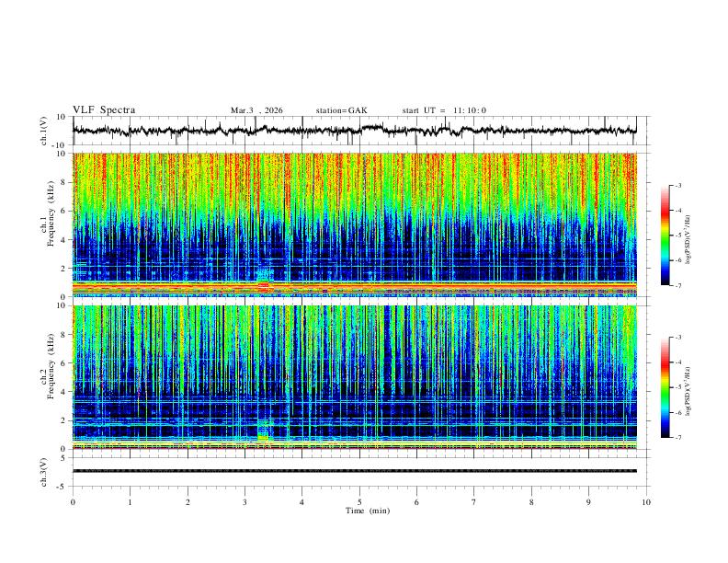Click the 'station=GAK' label

[341, 110]
